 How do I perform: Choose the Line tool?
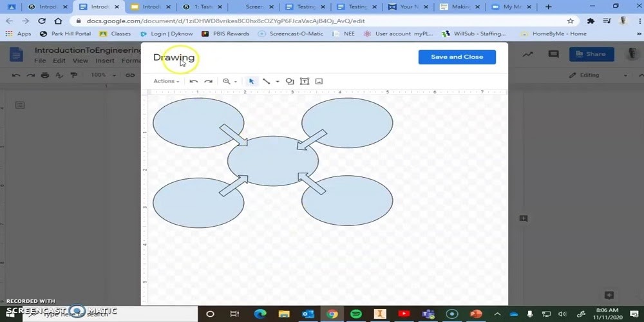266,82
